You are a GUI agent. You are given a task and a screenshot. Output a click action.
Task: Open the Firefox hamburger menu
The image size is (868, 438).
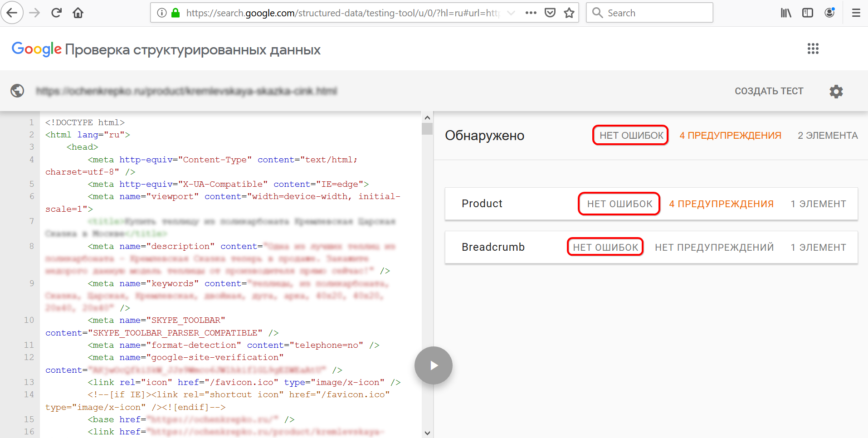(x=856, y=13)
